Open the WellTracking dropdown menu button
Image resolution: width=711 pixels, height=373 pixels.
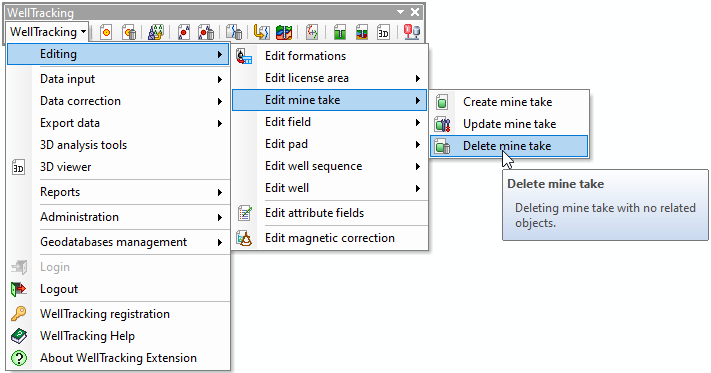48,32
